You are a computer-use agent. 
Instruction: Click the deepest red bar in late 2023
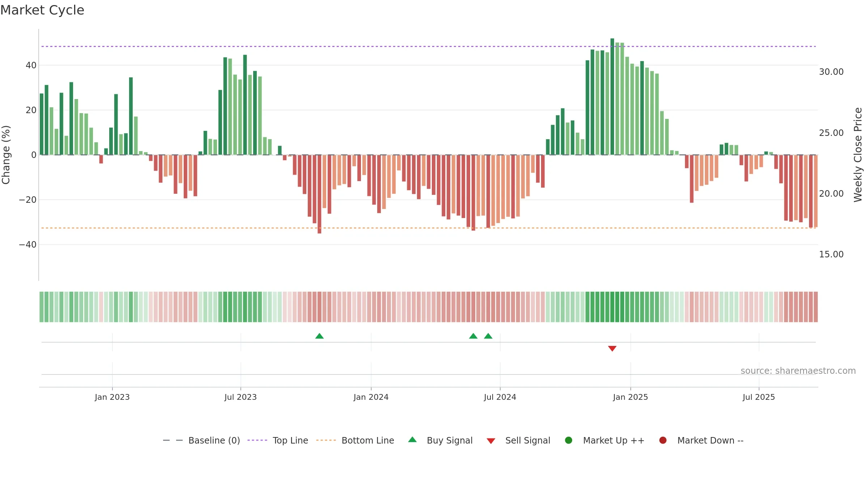coord(319,194)
